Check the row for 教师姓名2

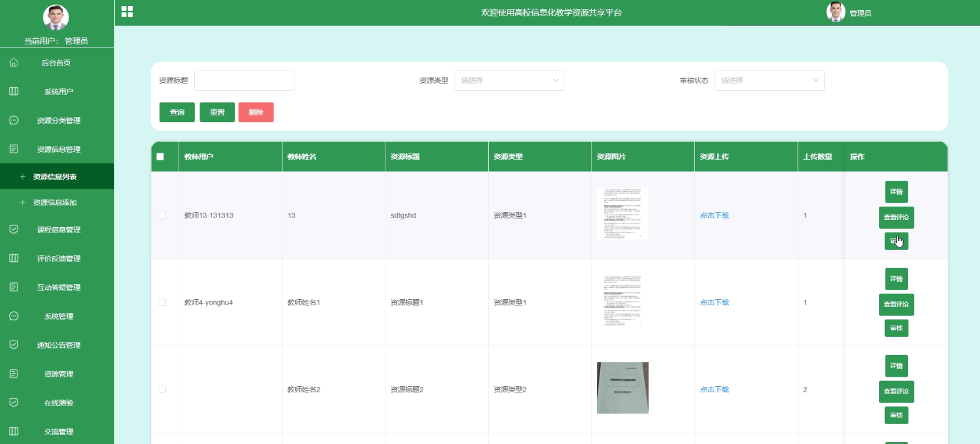[162, 389]
